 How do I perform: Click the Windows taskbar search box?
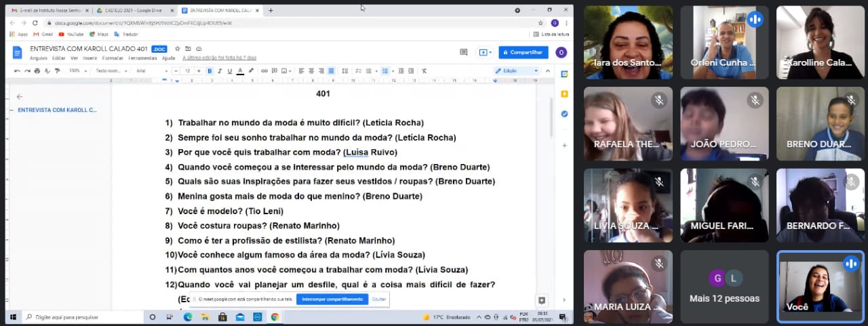(x=83, y=317)
